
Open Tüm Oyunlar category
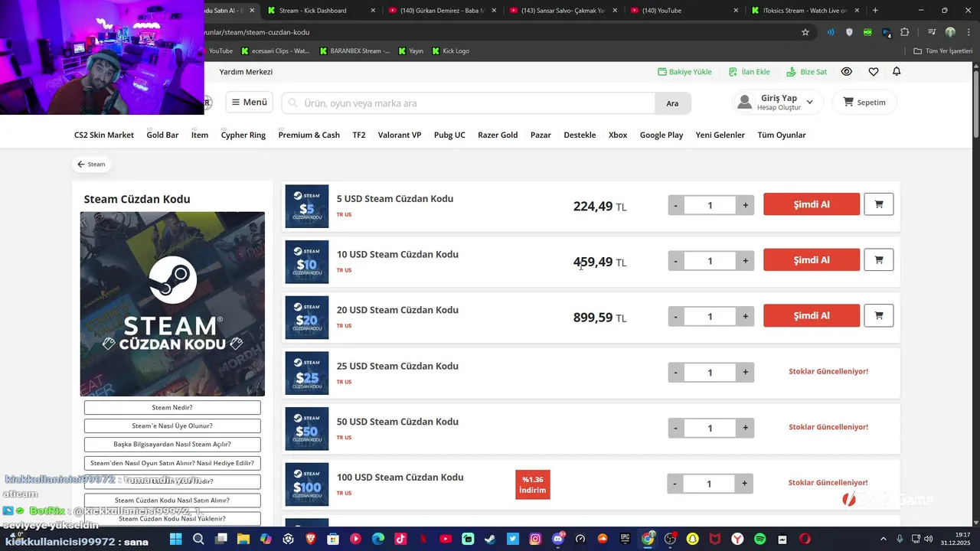(782, 135)
